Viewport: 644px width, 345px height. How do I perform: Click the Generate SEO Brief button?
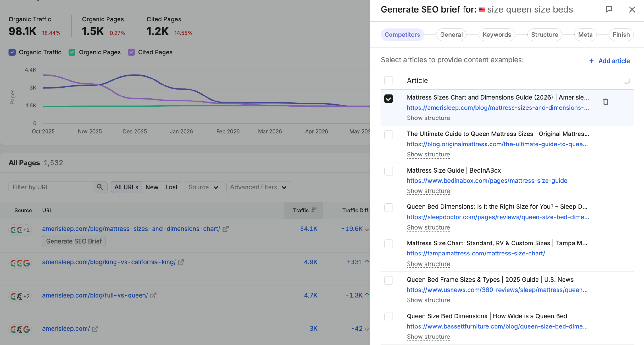click(x=74, y=241)
